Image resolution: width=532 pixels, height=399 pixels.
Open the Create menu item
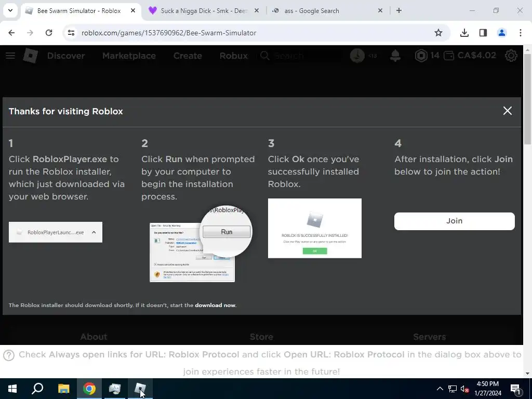pos(188,56)
